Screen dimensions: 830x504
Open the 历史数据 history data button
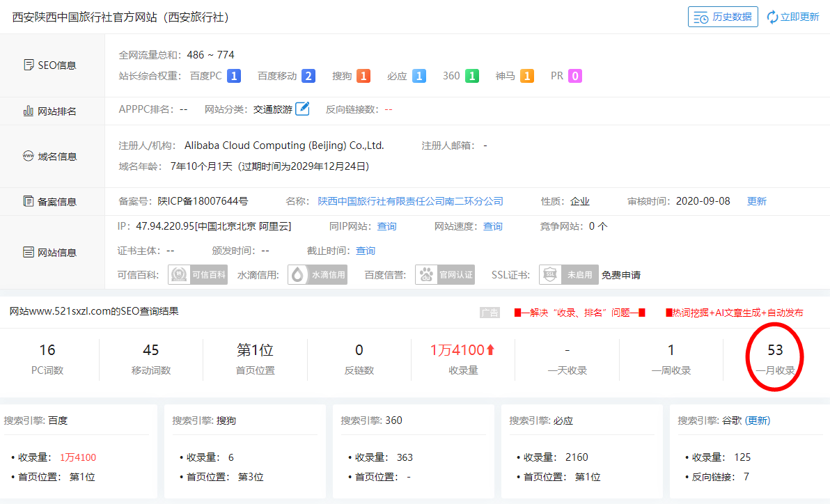tap(723, 17)
